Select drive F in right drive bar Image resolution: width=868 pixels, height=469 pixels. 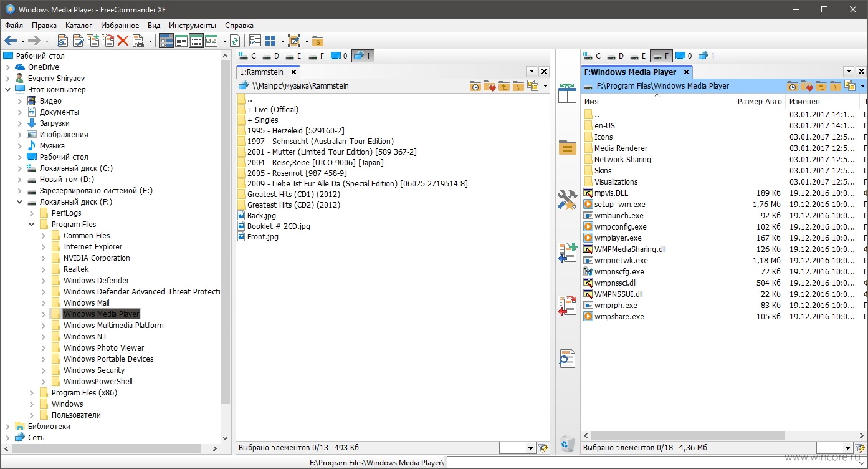click(x=661, y=56)
